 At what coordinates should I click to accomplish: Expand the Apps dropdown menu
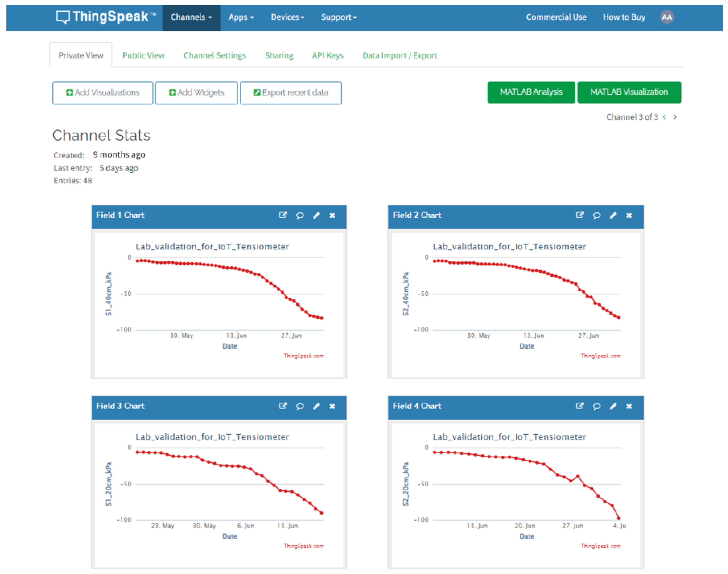tap(241, 17)
